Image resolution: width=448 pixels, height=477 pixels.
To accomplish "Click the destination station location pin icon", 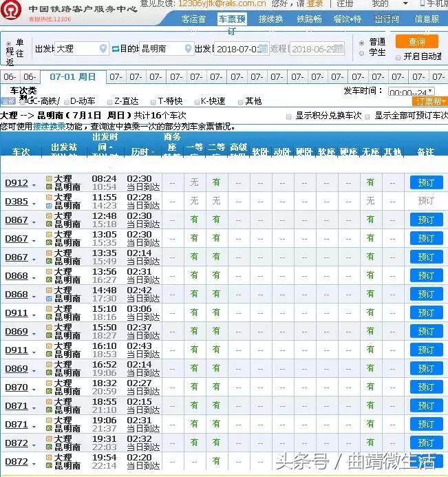I will click(189, 48).
